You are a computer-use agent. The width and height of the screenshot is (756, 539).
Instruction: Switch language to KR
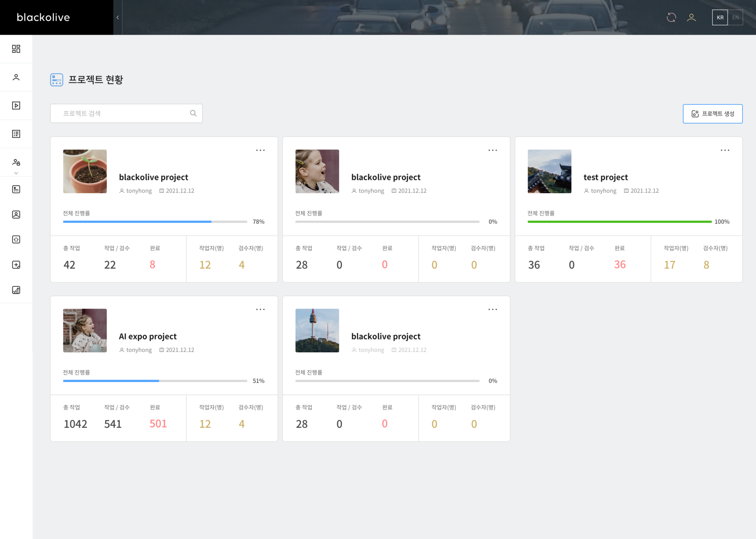720,17
